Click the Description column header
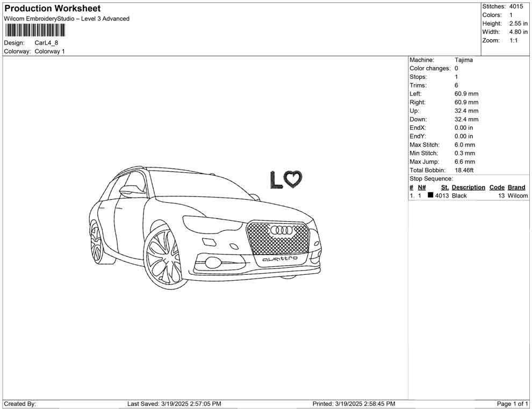The height and width of the screenshot is (409, 532). click(468, 187)
